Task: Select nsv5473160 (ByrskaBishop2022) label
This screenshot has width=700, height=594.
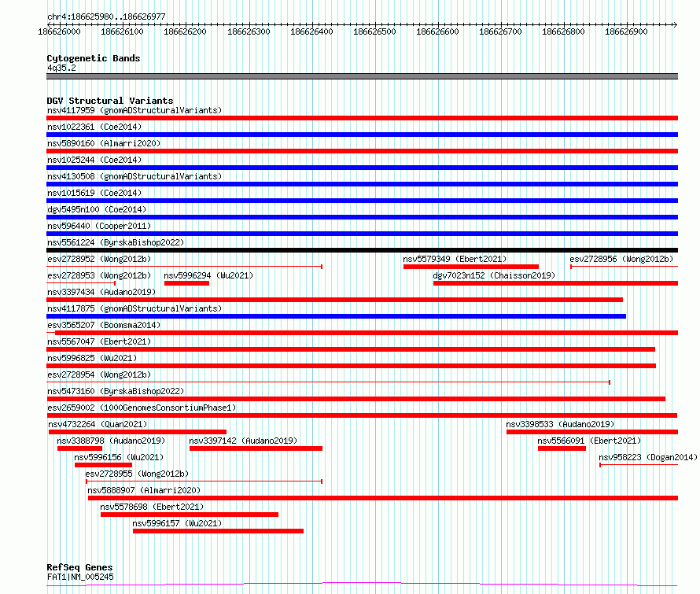Action: click(116, 391)
